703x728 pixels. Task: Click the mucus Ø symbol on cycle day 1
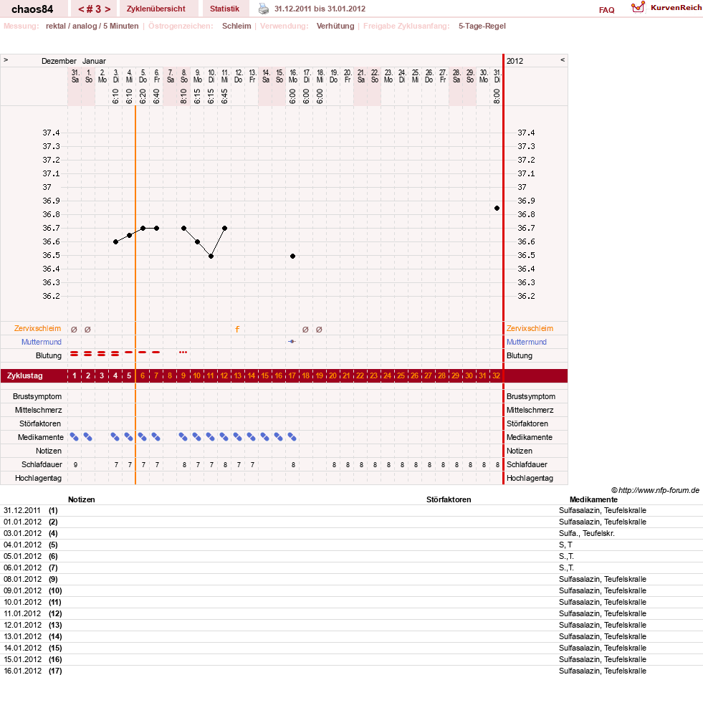[74, 330]
